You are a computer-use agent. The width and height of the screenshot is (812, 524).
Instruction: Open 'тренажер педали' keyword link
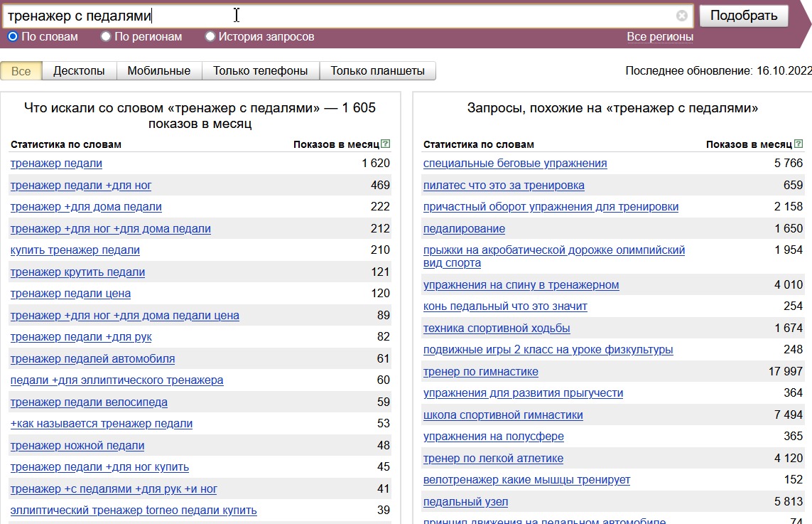[x=56, y=164]
